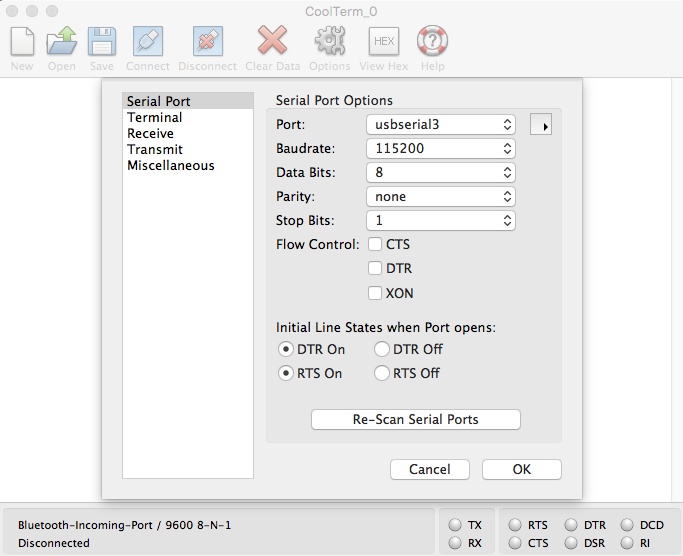
Task: Toggle the View Hex icon
Action: [384, 42]
